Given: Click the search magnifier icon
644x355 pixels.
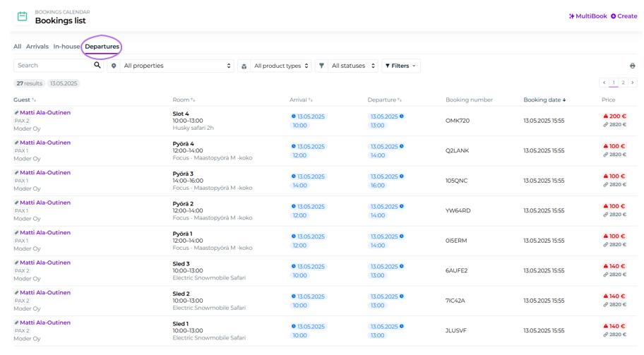Looking at the screenshot, I should click(97, 65).
